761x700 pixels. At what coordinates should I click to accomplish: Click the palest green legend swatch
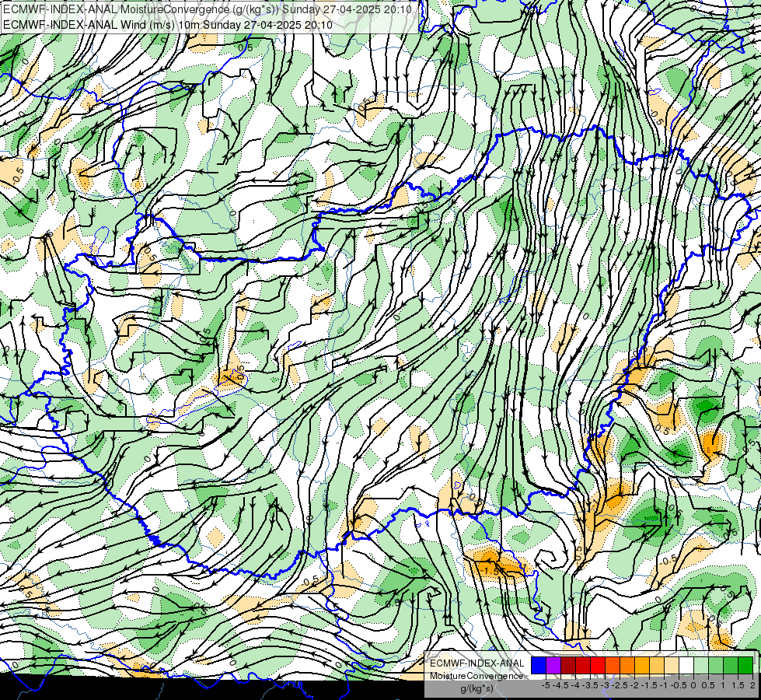[x=701, y=665]
